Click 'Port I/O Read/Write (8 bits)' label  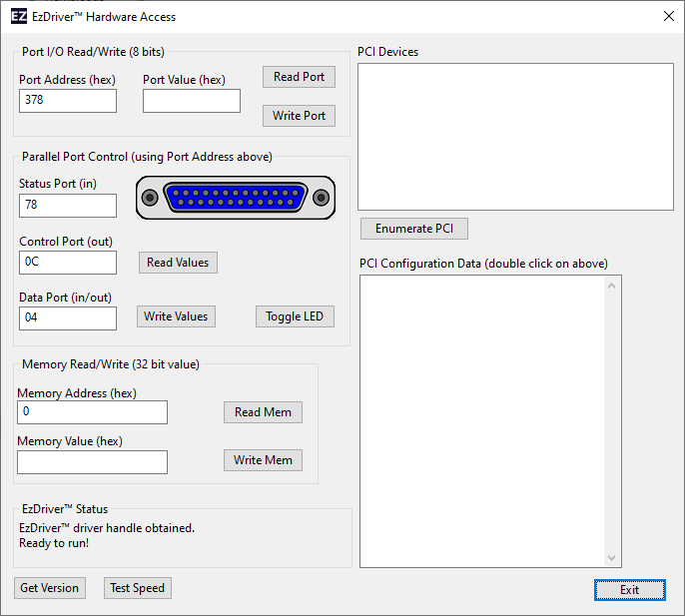click(93, 52)
